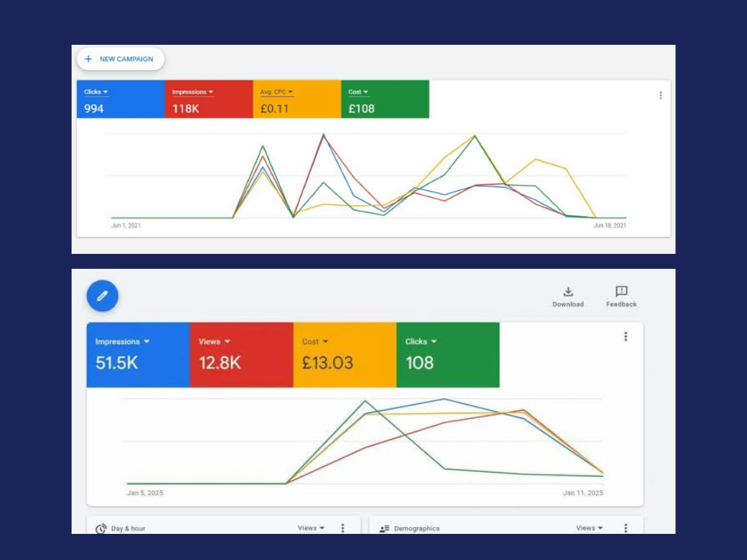
Task: Open three-dot menu in Day & hour card
Action: tap(343, 528)
